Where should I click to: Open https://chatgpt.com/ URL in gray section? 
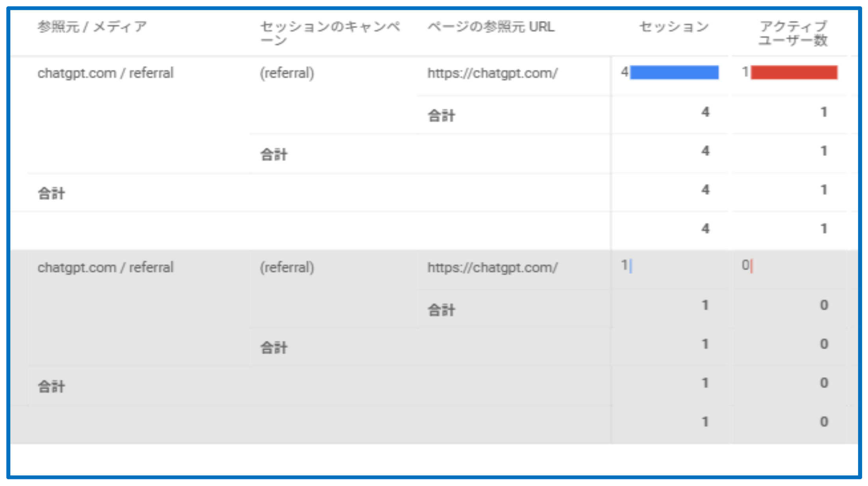click(493, 268)
